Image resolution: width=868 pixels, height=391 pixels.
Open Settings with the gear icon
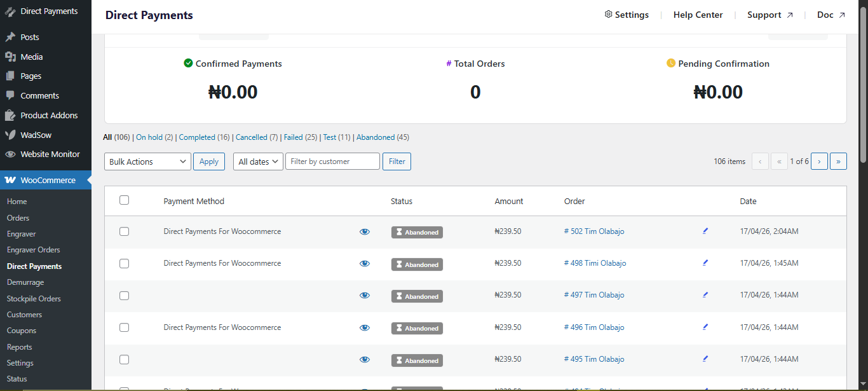click(x=608, y=15)
